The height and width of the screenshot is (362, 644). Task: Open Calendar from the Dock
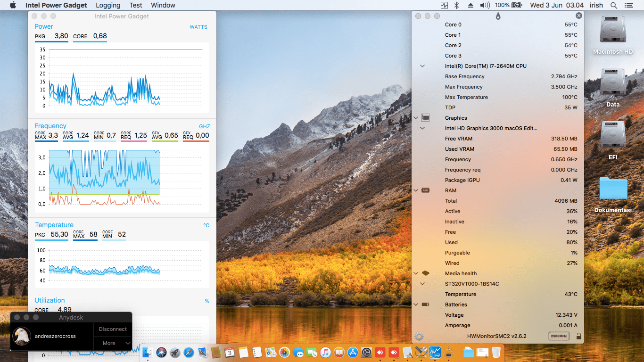click(230, 352)
